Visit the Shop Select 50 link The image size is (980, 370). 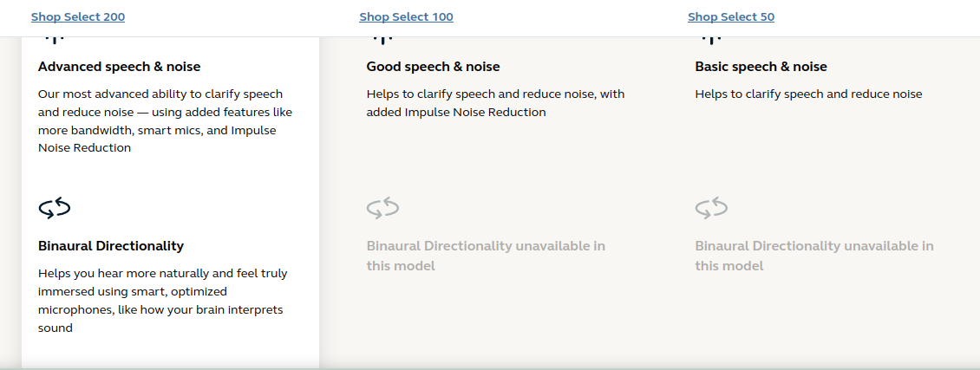(731, 16)
